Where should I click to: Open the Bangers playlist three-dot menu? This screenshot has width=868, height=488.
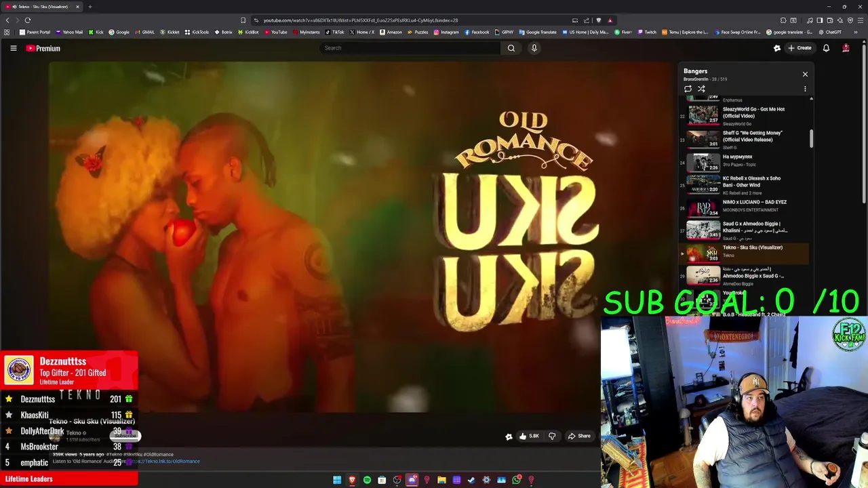(805, 89)
